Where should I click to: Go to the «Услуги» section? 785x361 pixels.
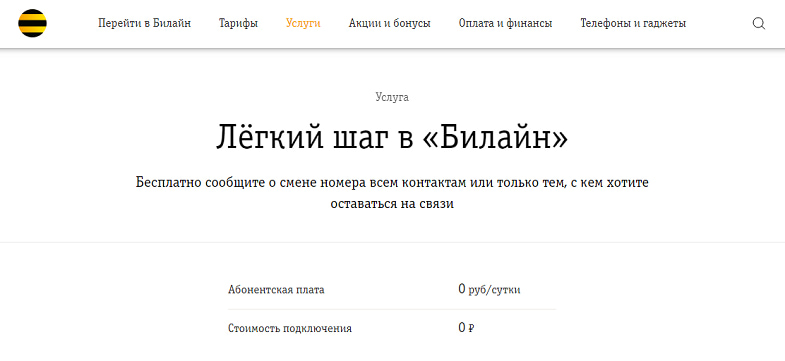point(303,23)
